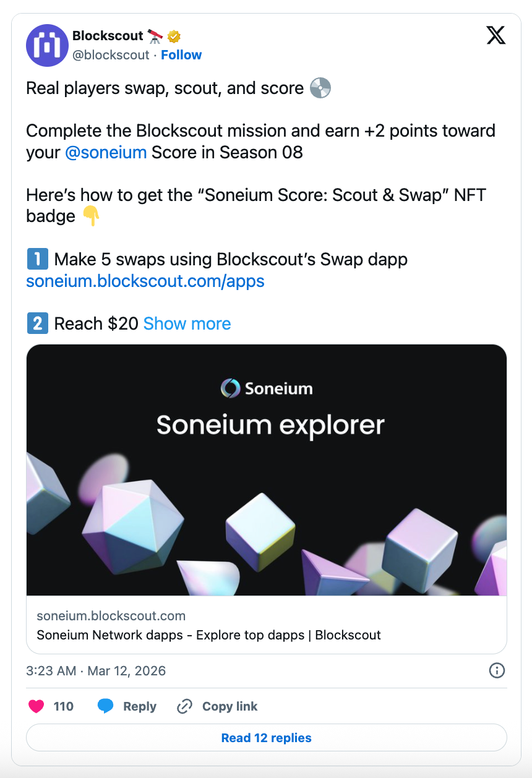Open the @soneium mention

(106, 152)
